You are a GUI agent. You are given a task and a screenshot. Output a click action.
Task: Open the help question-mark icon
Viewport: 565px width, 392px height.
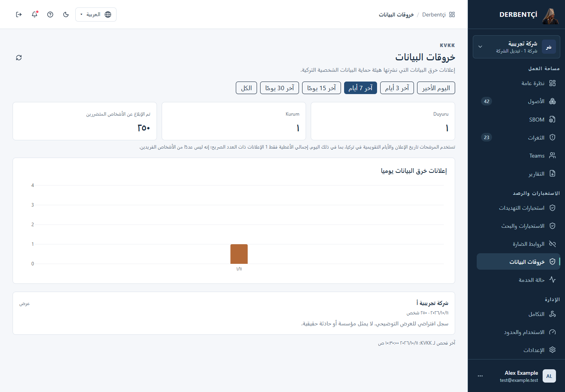pyautogui.click(x=50, y=15)
